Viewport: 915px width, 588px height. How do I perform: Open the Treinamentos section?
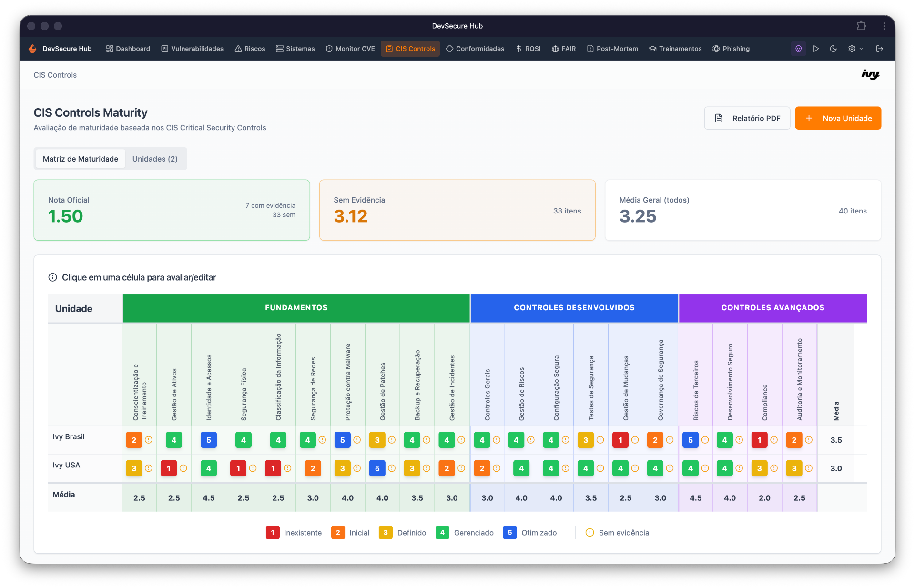pos(675,49)
